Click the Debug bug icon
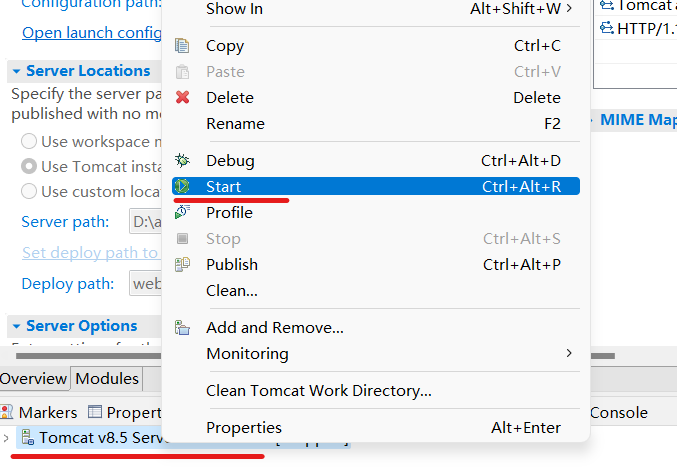Image resolution: width=677 pixels, height=472 pixels. tap(182, 160)
